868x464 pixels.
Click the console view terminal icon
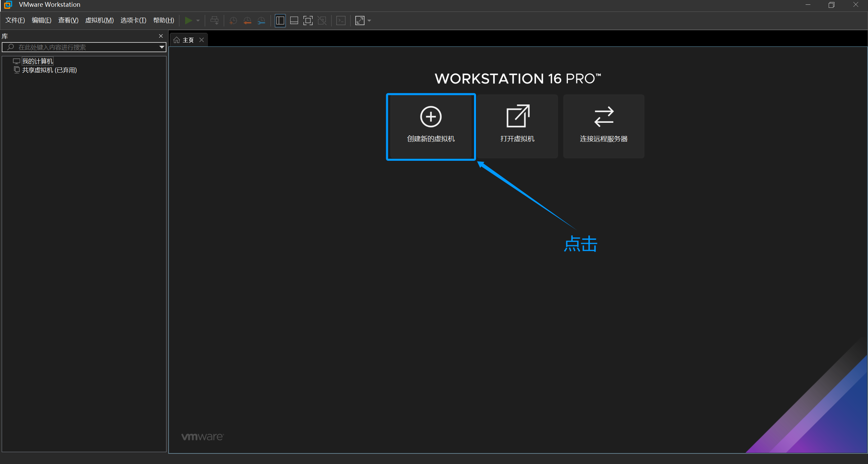coord(341,21)
